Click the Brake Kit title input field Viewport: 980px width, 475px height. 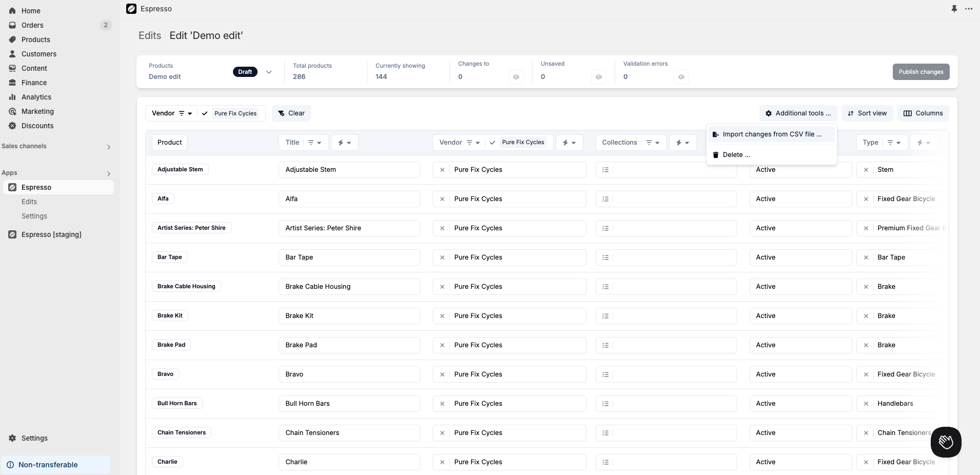349,316
